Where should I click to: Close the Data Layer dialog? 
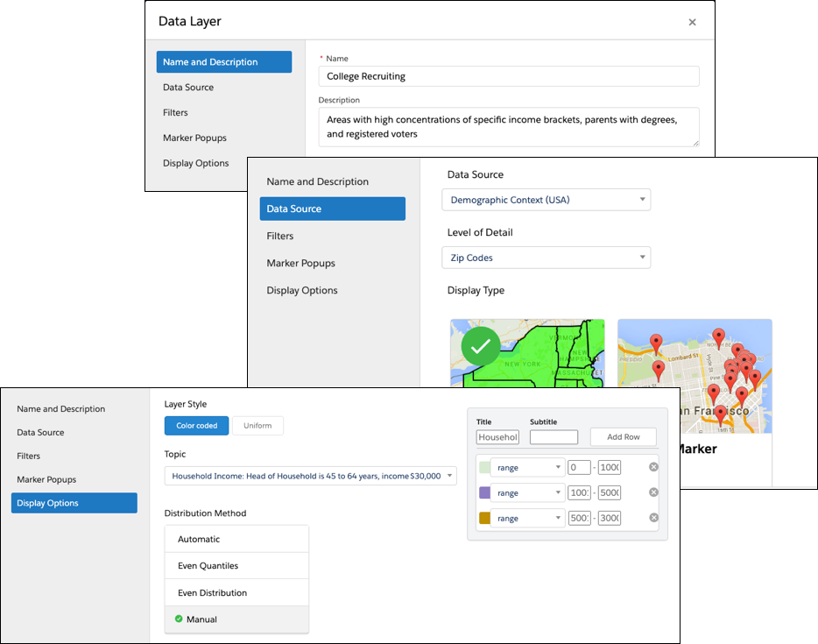tap(692, 21)
